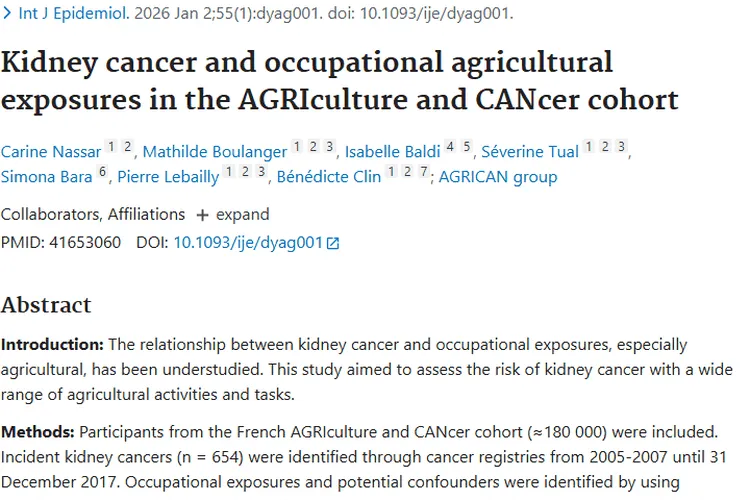Click the plus icon to expand affiliations
Viewport: 750px width, 500px height.
coord(202,215)
